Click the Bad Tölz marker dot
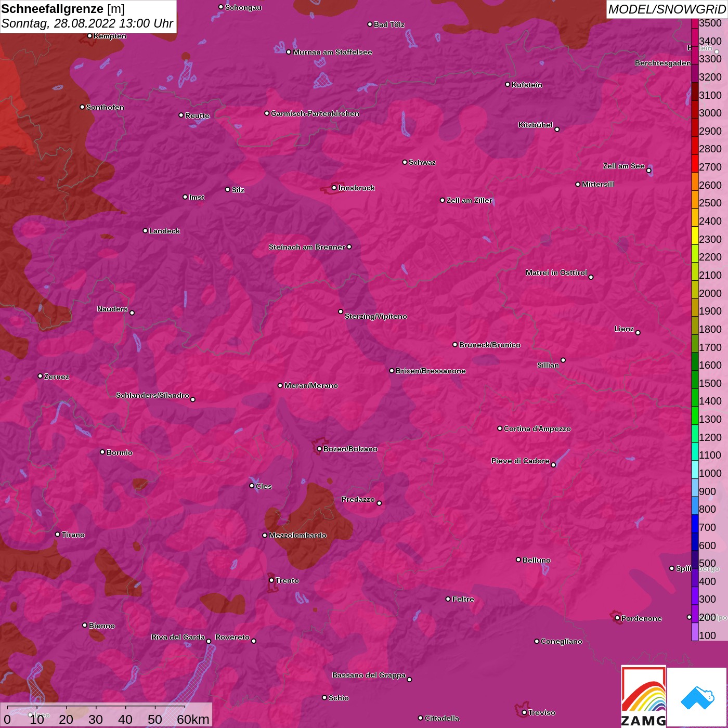Screen dimensions: 728x728 [x=370, y=24]
